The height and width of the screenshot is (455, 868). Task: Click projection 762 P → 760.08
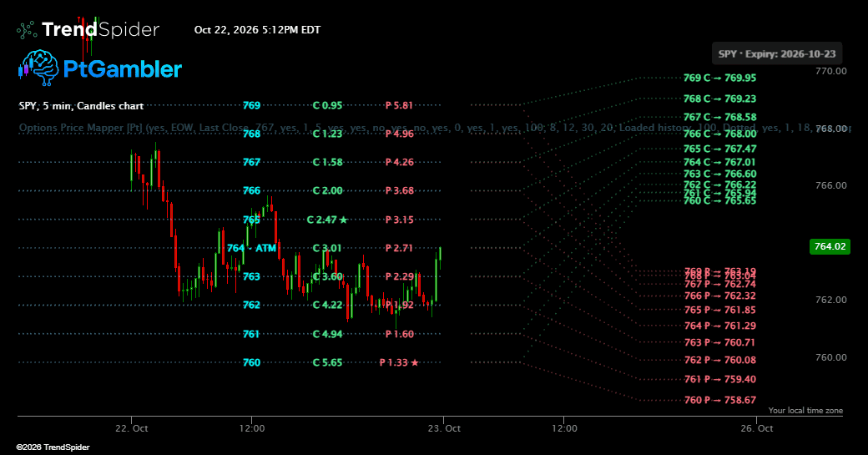pos(719,360)
